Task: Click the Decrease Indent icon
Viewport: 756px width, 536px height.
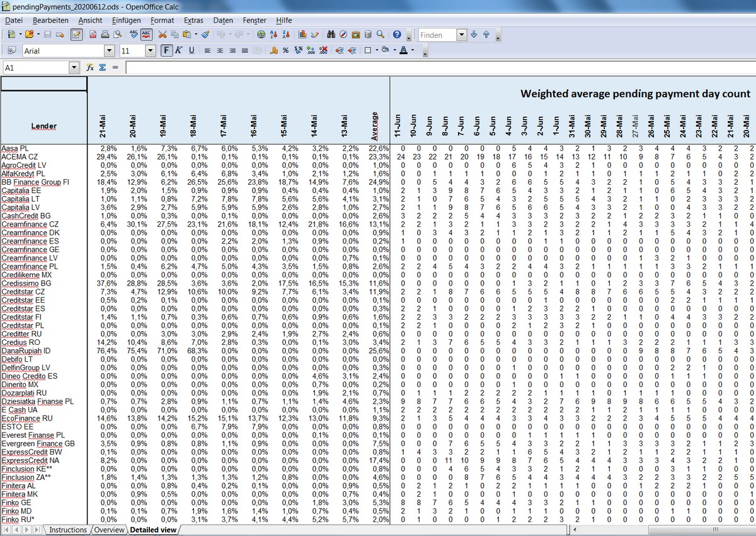Action: pos(340,50)
